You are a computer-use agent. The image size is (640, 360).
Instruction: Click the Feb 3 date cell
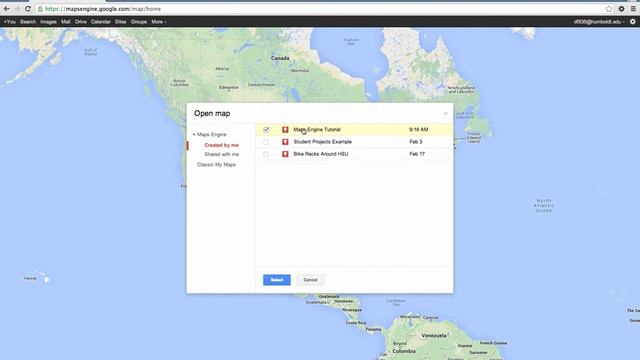(x=416, y=142)
